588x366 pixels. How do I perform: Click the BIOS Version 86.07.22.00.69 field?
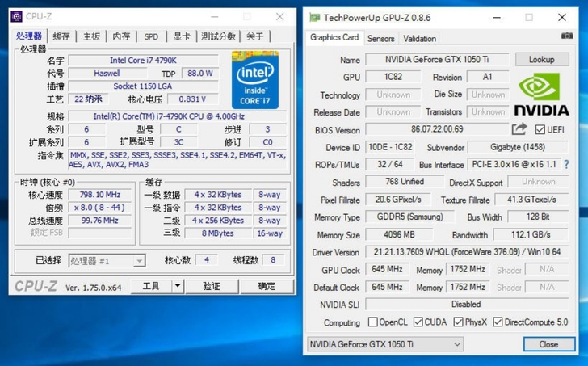point(437,129)
